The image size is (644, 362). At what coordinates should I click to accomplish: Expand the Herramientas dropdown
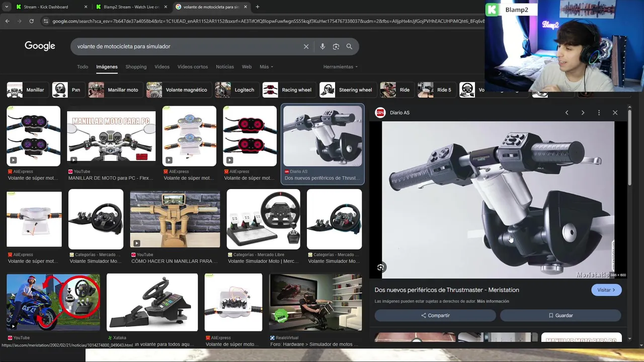pos(341,67)
